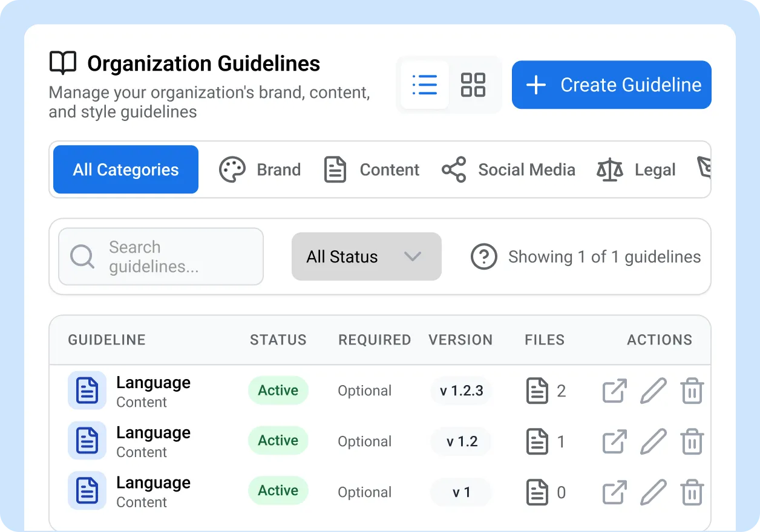Click the files icon for v 1.2.3 row
Viewport: 760px width, 532px height.
tap(537, 391)
